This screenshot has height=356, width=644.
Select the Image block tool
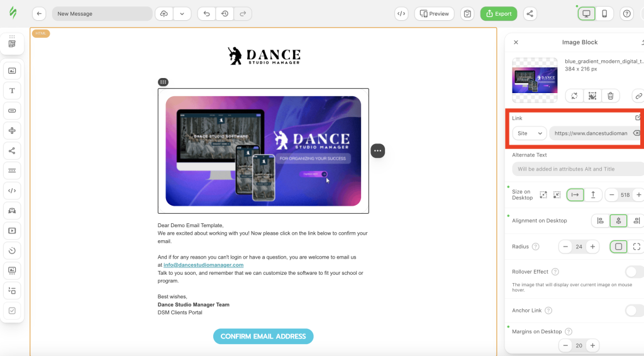(x=12, y=70)
